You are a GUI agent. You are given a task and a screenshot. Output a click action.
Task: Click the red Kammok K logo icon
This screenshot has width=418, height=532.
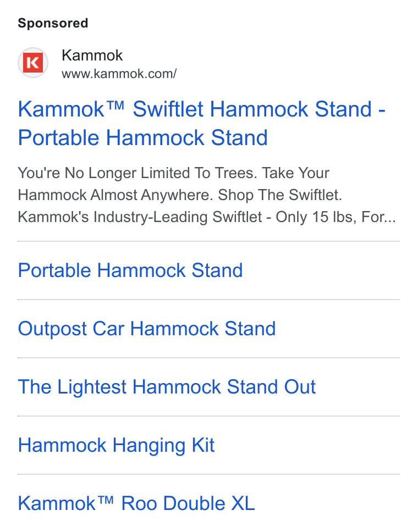pos(33,63)
